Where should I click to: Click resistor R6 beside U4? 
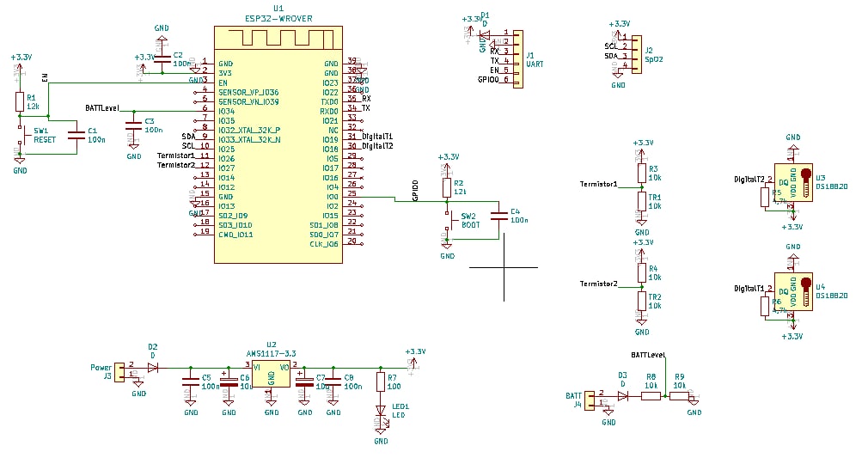point(765,306)
